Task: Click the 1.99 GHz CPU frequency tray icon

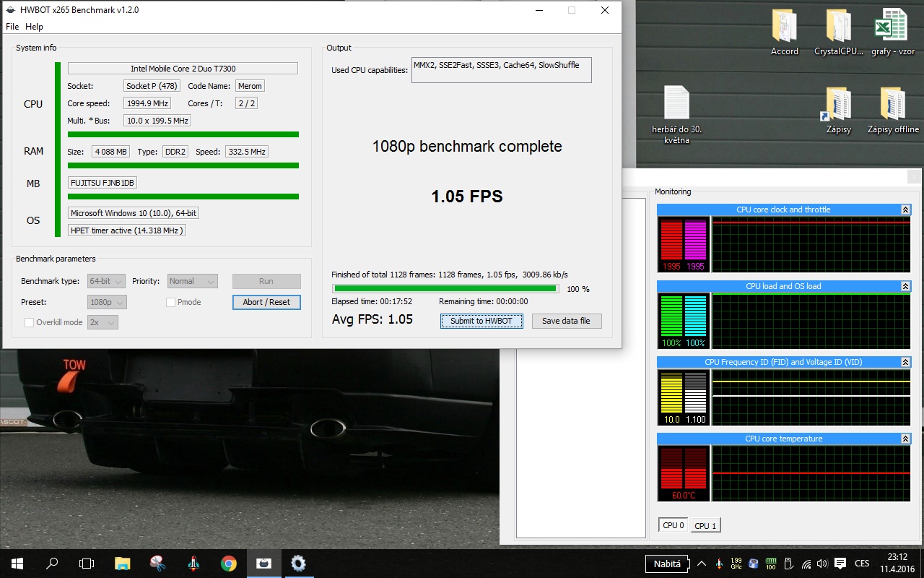Action: click(x=736, y=564)
